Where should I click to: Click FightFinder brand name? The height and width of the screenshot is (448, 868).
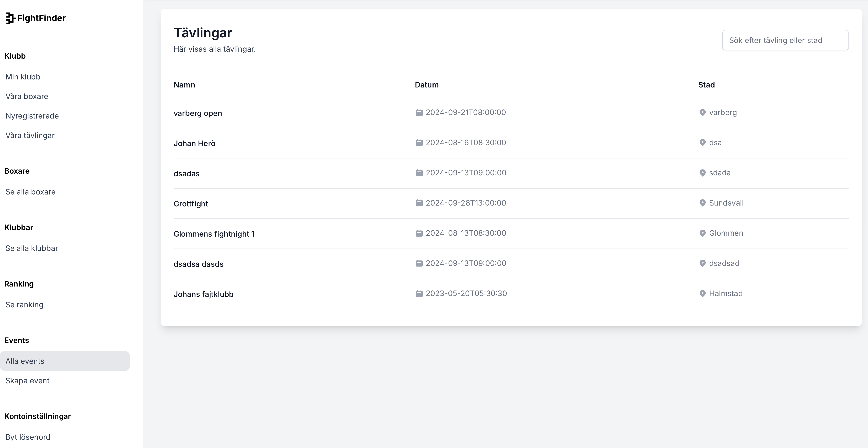[x=41, y=18]
